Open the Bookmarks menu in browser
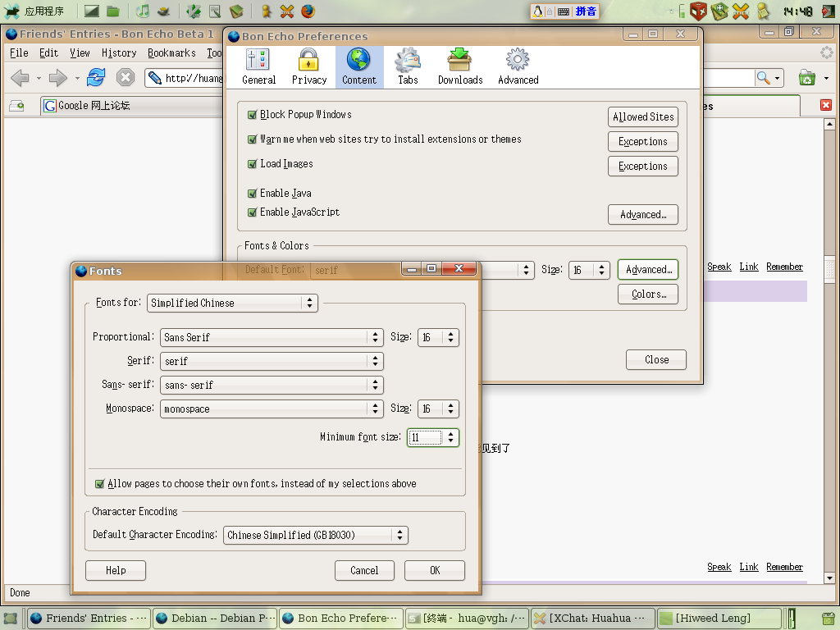Image resolution: width=840 pixels, height=630 pixels. point(171,52)
